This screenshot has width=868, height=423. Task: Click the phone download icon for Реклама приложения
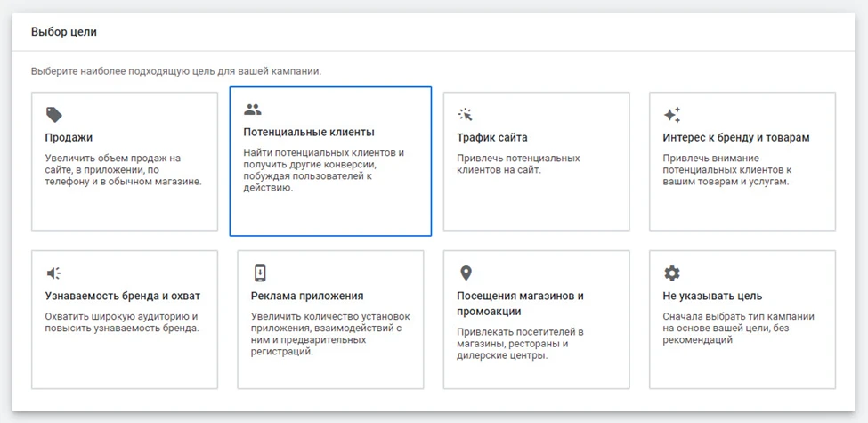260,273
